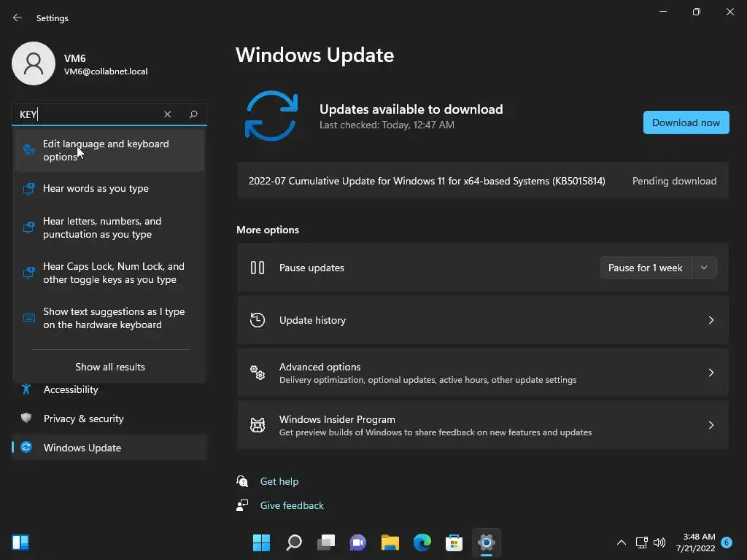This screenshot has width=747, height=560.
Task: Click the 2022-07 Cumulative Update KB5015814 entry
Action: 483,181
